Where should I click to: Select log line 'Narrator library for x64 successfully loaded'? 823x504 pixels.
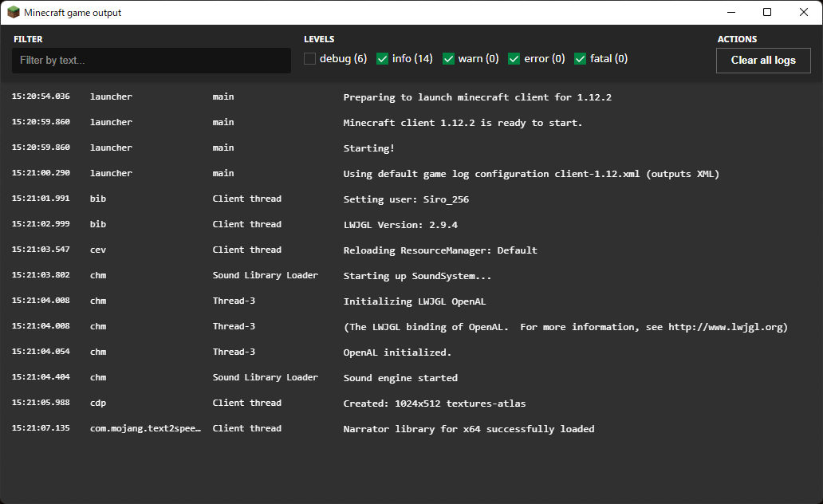click(469, 429)
